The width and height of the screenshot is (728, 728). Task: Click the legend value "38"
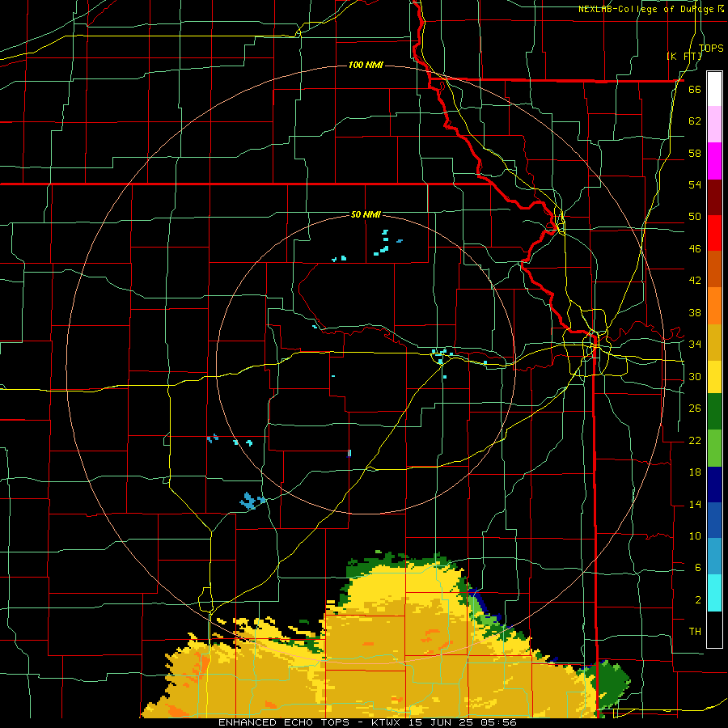(695, 312)
